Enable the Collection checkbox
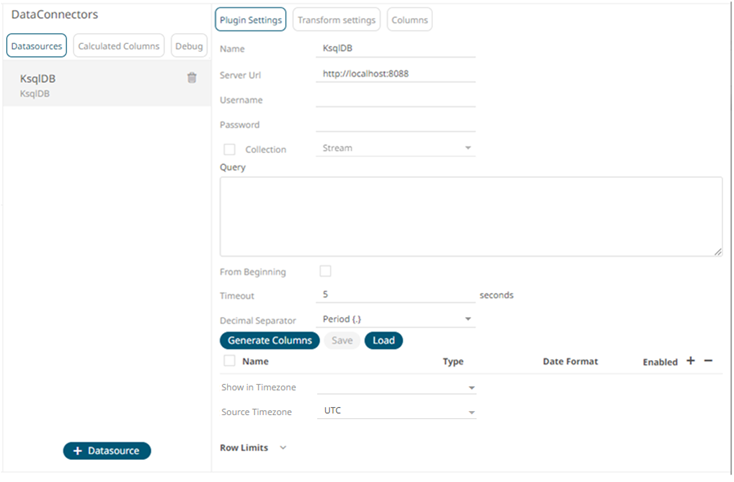Viewport: 734px width, 482px height. pos(230,149)
